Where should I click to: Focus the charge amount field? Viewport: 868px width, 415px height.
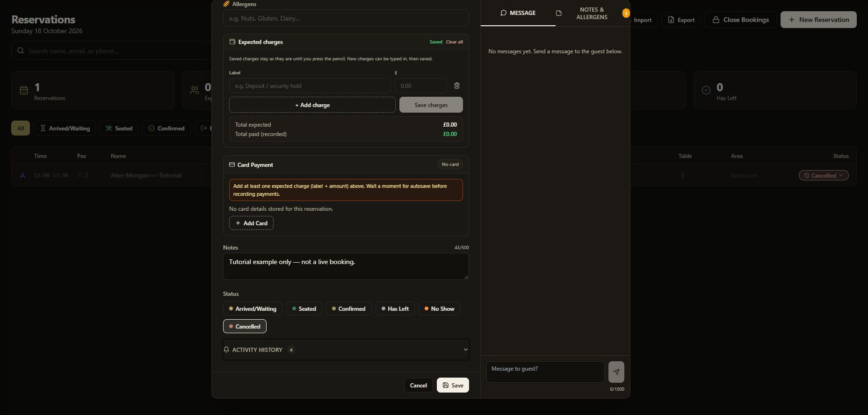coord(420,86)
